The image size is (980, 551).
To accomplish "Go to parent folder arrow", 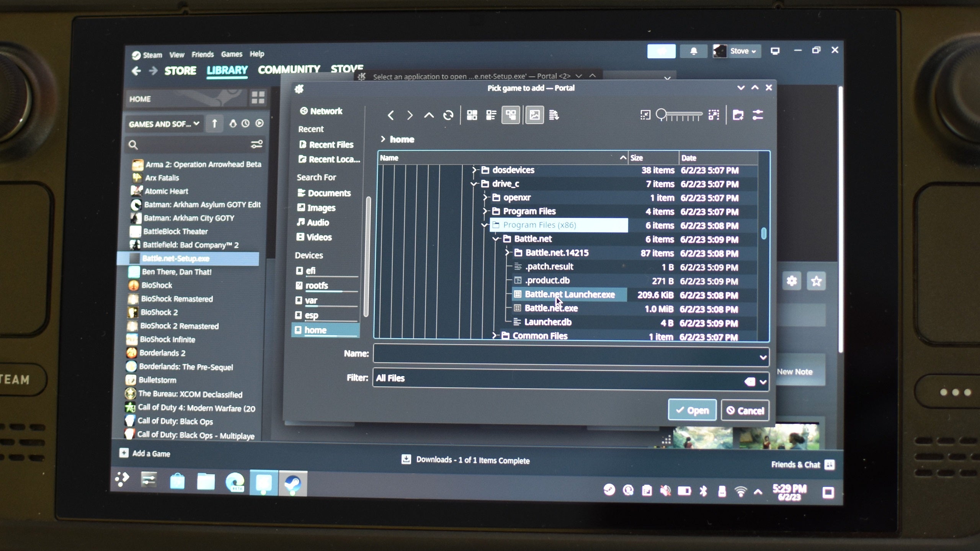I will (429, 115).
